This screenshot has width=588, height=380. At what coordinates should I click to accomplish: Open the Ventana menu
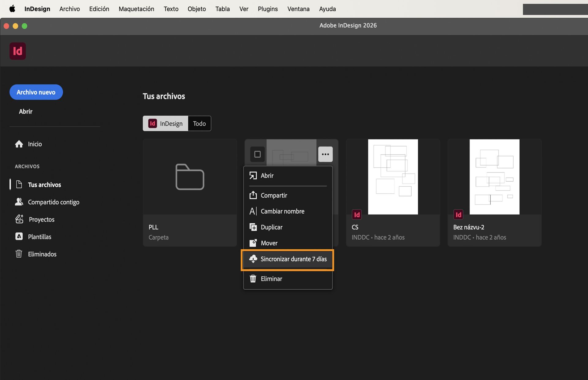tap(298, 9)
